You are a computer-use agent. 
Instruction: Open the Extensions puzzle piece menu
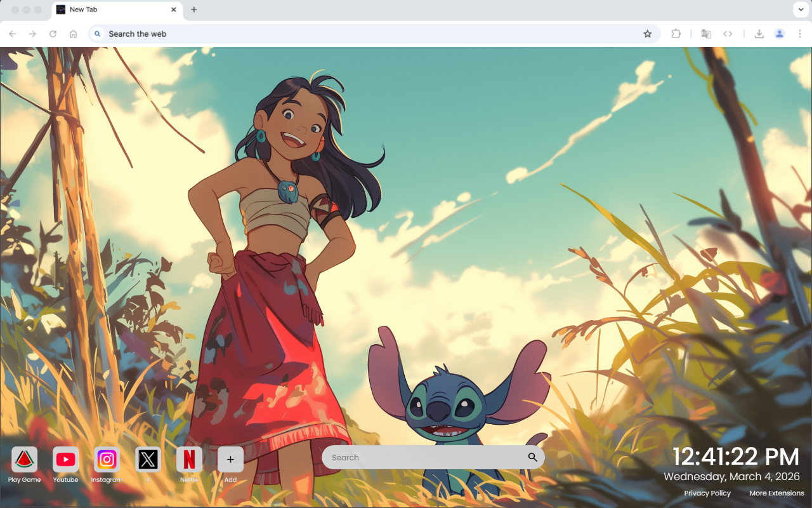[x=676, y=34]
